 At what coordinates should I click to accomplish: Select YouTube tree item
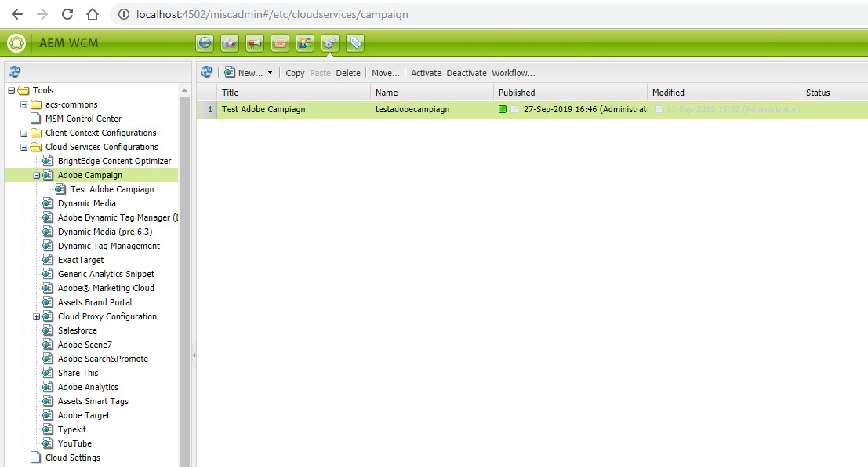(x=74, y=443)
